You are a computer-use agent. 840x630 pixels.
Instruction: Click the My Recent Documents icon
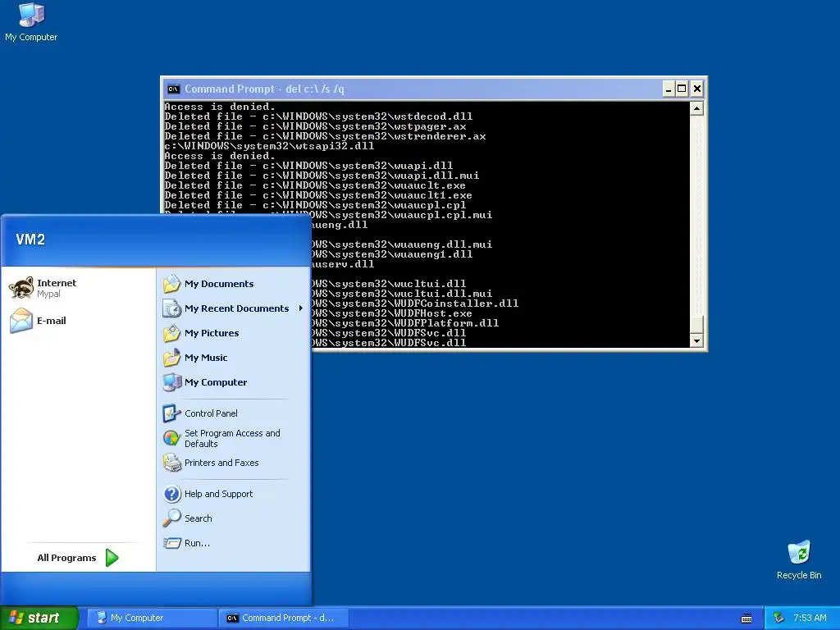(x=172, y=308)
